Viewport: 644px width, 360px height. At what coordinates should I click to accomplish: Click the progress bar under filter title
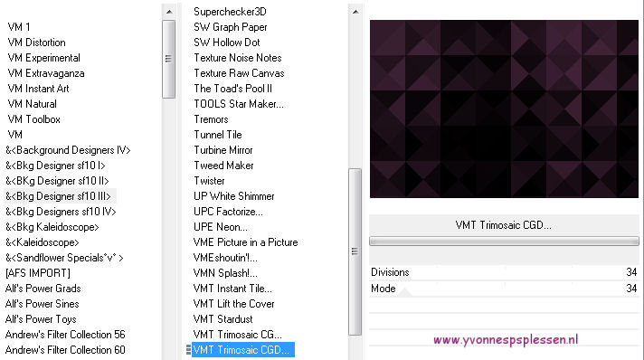[504, 242]
